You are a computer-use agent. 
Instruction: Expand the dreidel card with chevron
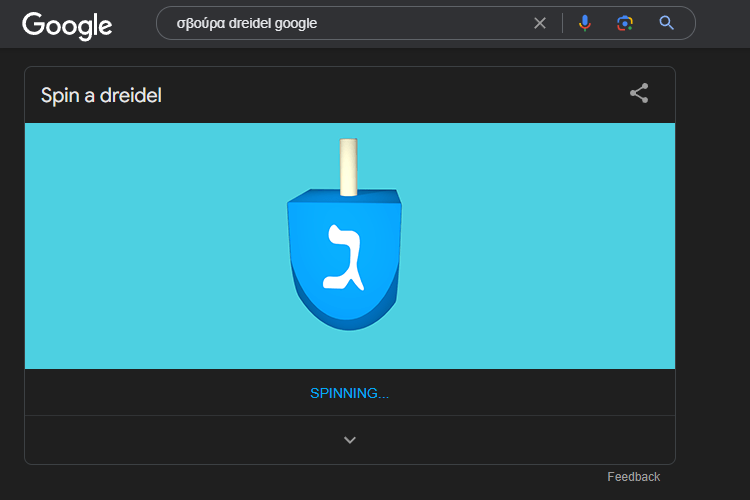tap(350, 440)
